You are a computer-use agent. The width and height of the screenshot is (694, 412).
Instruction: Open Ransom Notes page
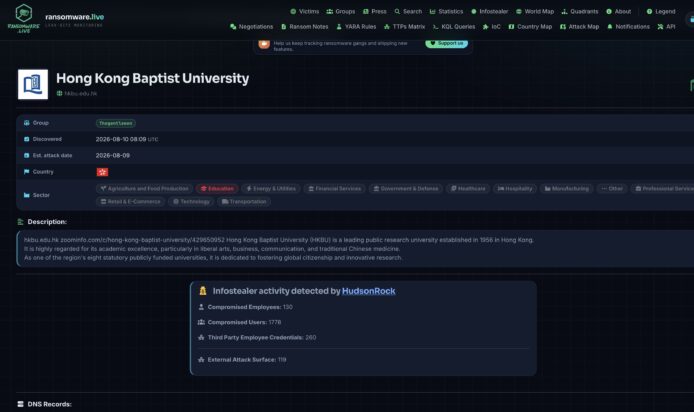point(305,27)
